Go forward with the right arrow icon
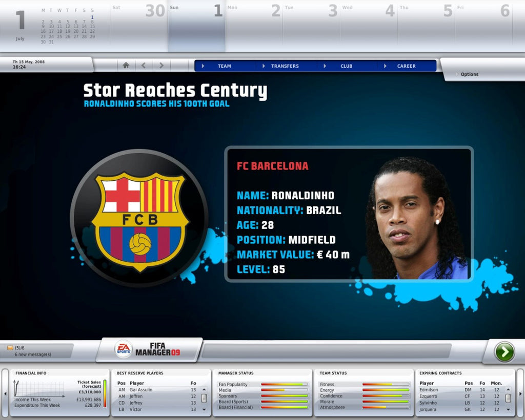The height and width of the screenshot is (420, 525). point(161,66)
